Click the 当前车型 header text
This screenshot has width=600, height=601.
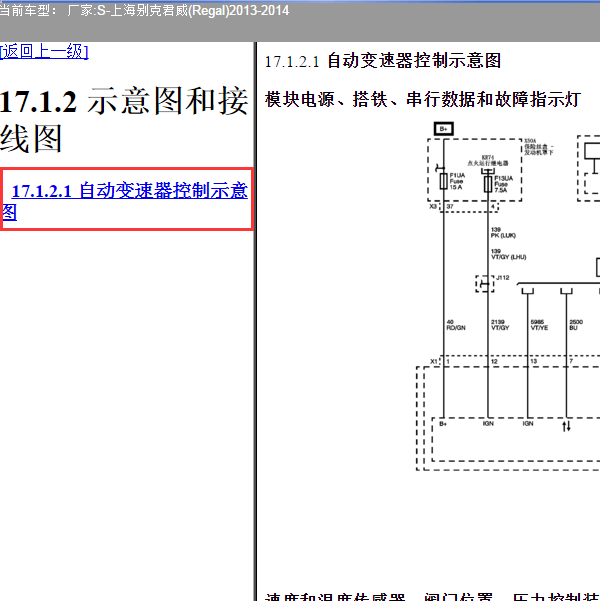pyautogui.click(x=144, y=10)
